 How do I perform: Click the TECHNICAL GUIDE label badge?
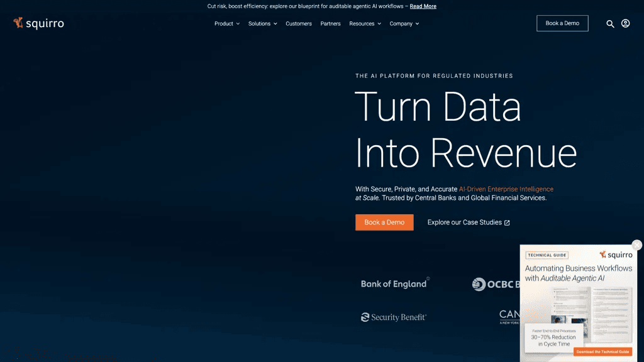tap(547, 255)
